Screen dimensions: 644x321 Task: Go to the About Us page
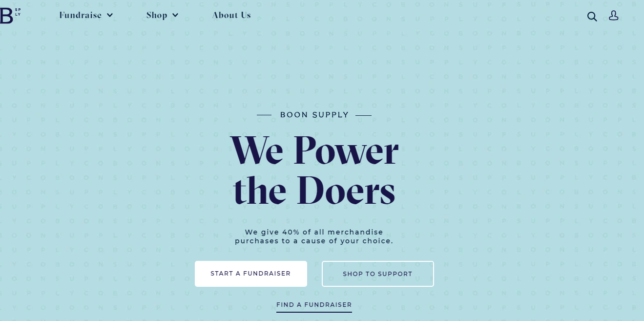point(231,15)
